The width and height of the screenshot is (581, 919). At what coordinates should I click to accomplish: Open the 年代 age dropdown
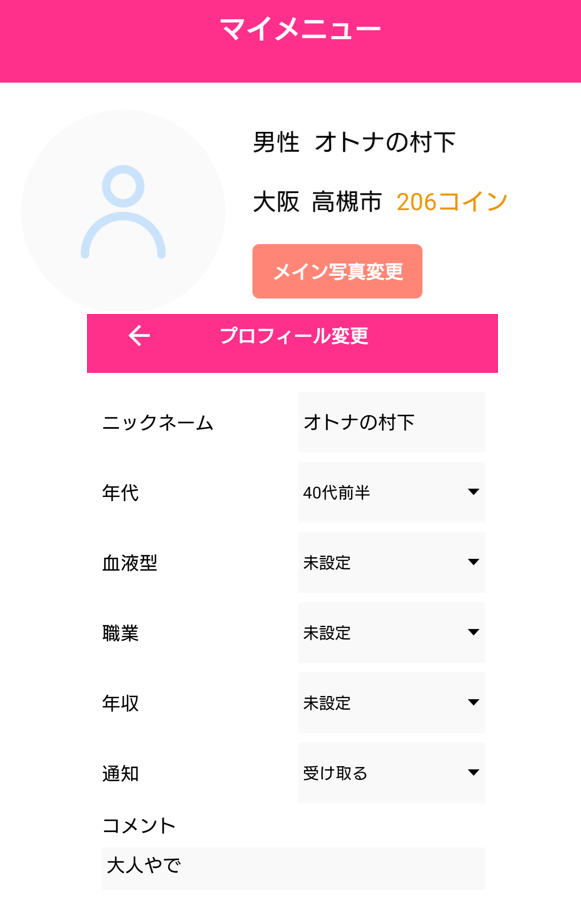pos(391,492)
